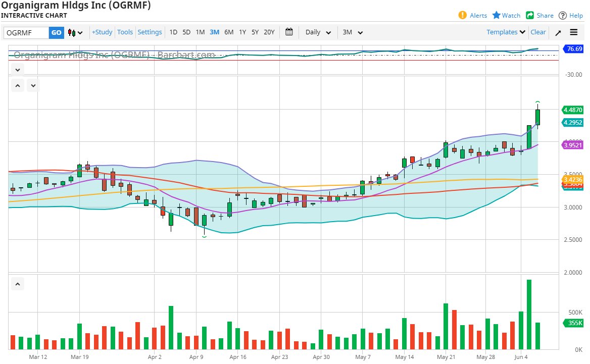
Task: Select the 1M time range
Action: pos(200,32)
